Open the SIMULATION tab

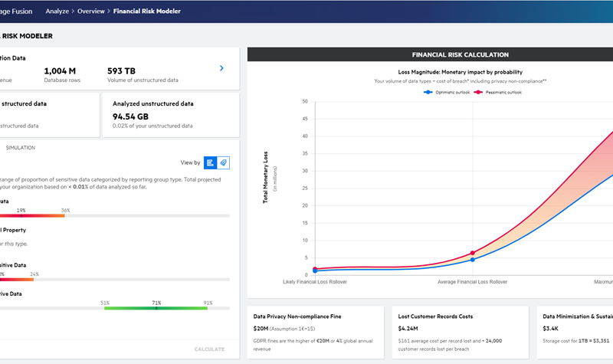pyautogui.click(x=21, y=148)
